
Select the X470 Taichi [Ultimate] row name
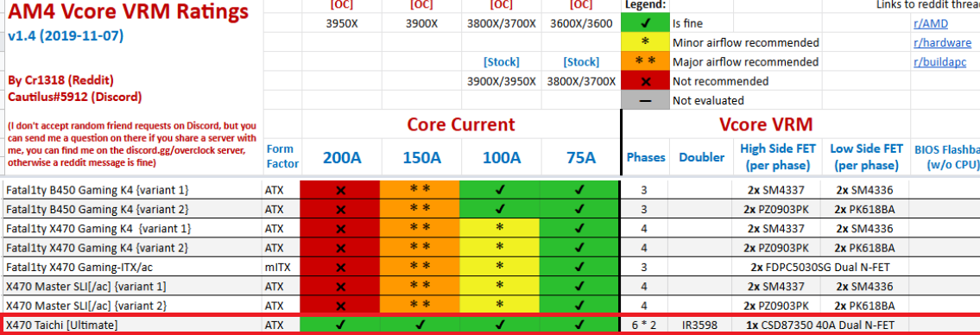point(61,325)
